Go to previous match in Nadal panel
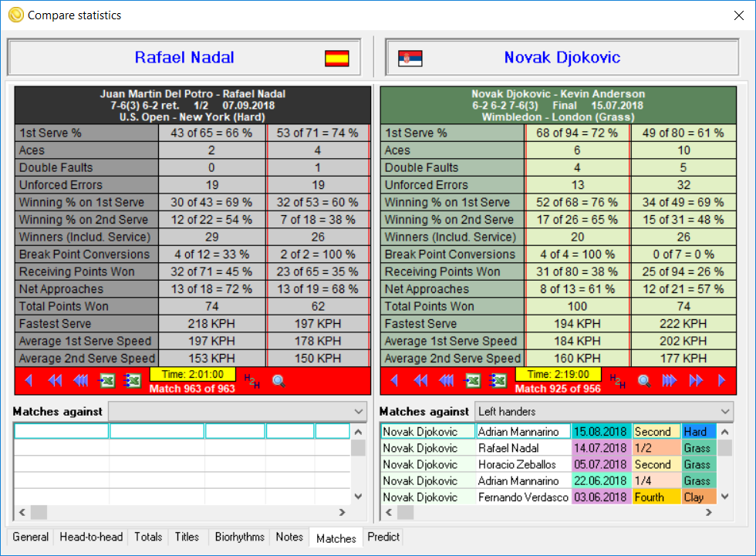This screenshot has width=756, height=556. point(29,381)
